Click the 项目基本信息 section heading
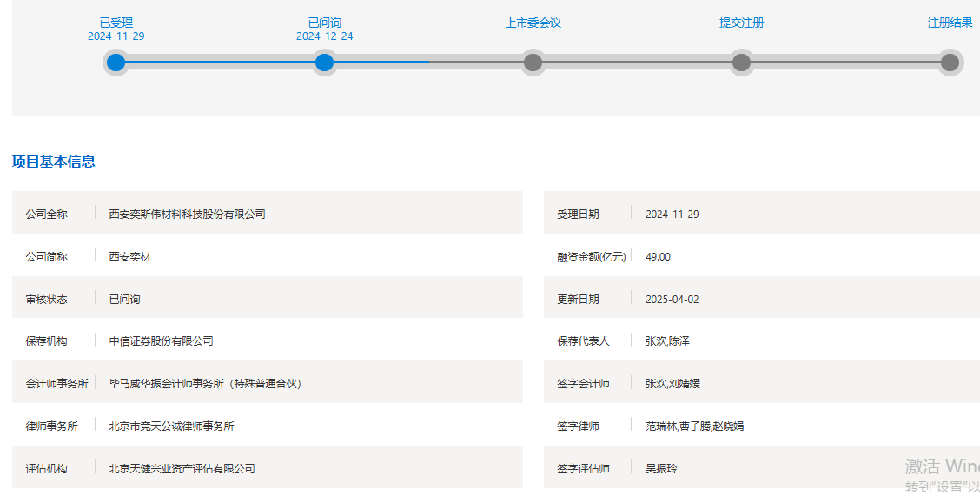The height and width of the screenshot is (502, 980). 54,162
